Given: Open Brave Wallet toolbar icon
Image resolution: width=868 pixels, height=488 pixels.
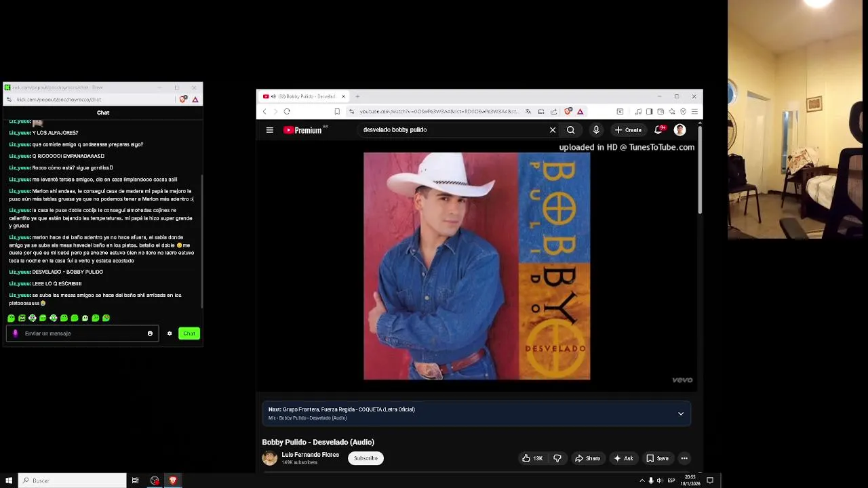Looking at the screenshot, I should (x=660, y=112).
